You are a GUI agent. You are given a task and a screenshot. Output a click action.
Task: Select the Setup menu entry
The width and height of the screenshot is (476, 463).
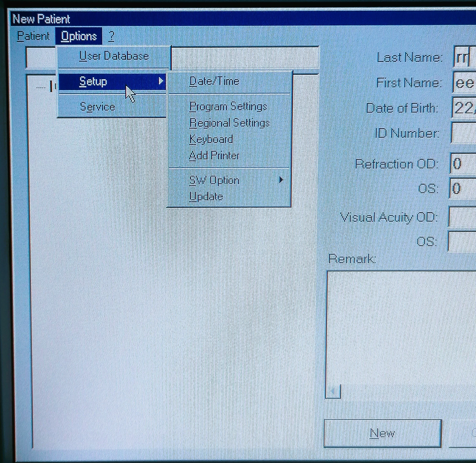(x=112, y=81)
